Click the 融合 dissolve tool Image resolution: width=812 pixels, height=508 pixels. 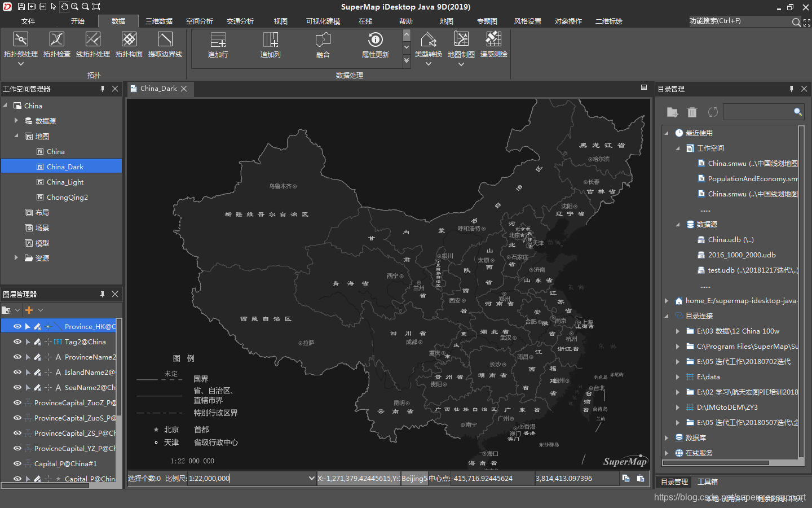[x=323, y=45]
